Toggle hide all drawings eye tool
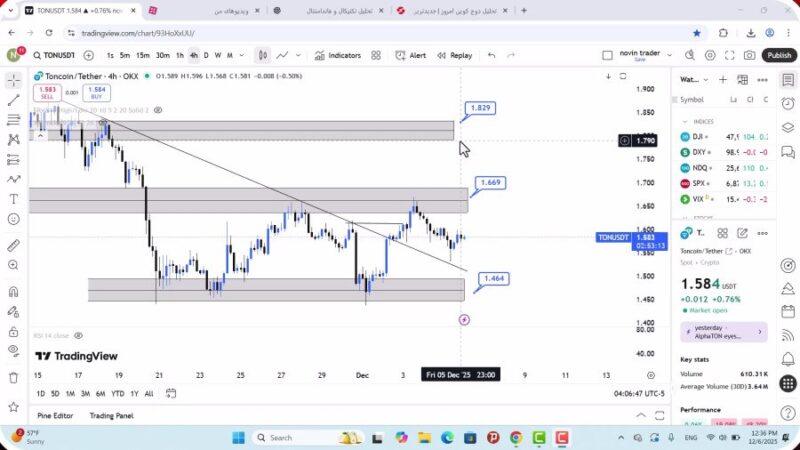 (x=13, y=352)
